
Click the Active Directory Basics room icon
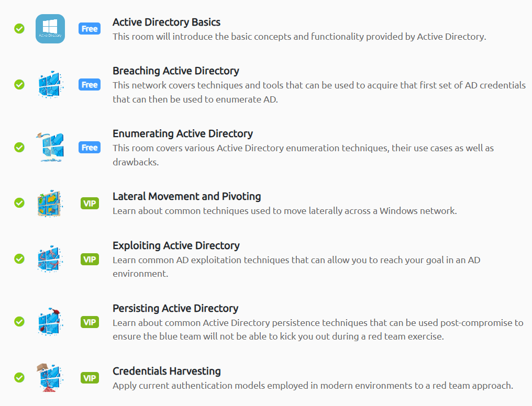pos(50,29)
